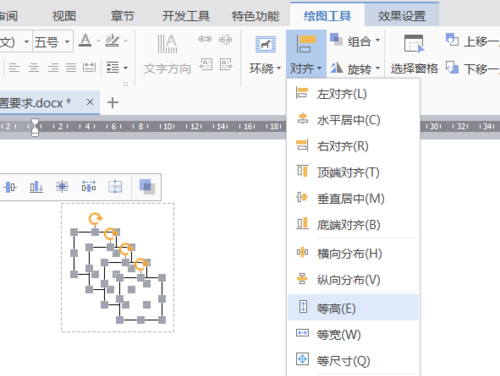The width and height of the screenshot is (500, 376).
Task: Choose 等高(E) equal height option
Action: click(x=353, y=308)
